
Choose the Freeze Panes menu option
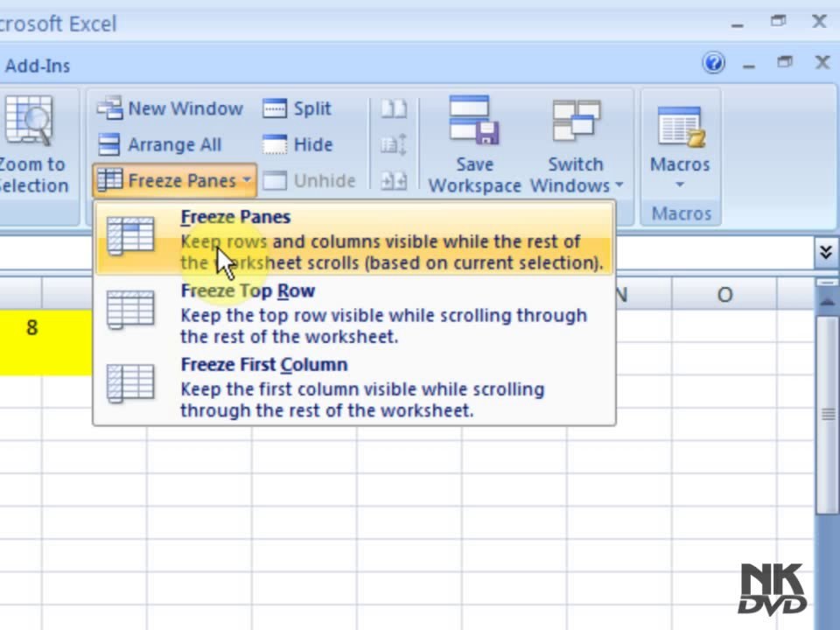tap(354, 240)
